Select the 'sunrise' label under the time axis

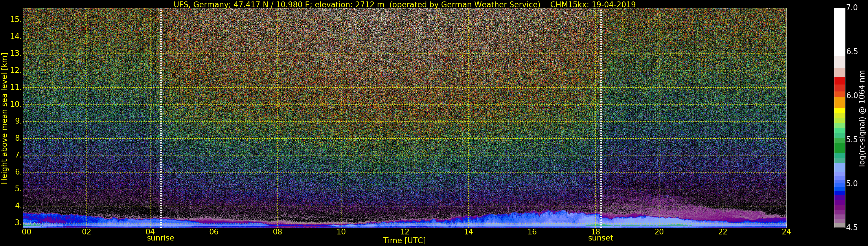[x=160, y=238]
